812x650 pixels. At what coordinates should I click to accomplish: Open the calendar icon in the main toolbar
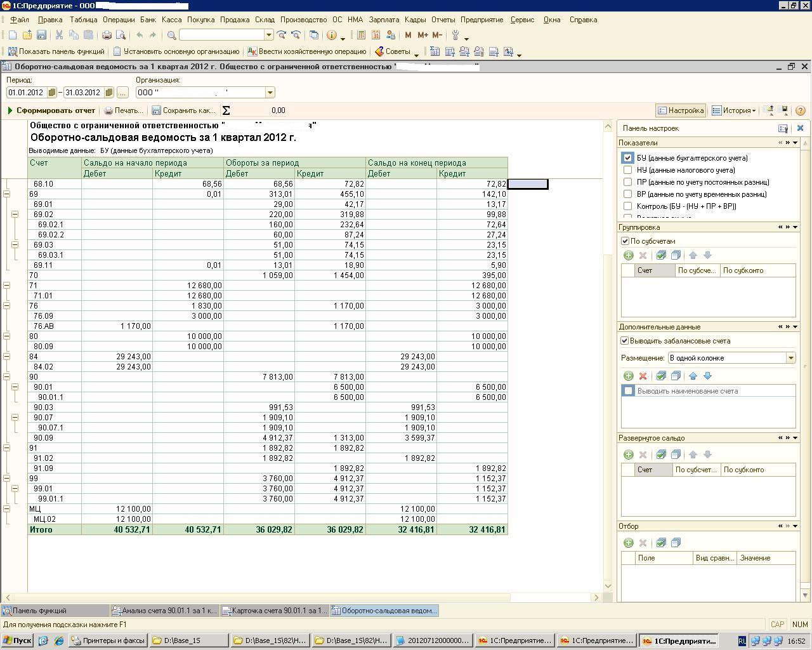(x=376, y=36)
